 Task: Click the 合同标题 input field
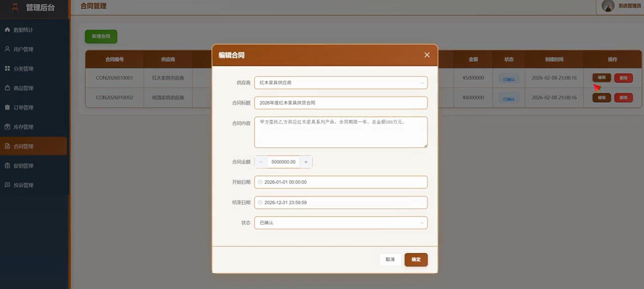[341, 103]
